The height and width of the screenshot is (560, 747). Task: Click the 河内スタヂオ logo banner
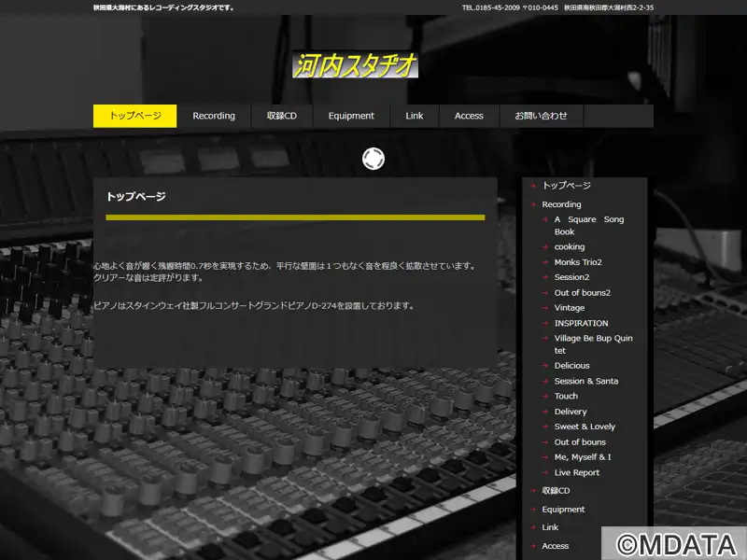click(355, 65)
